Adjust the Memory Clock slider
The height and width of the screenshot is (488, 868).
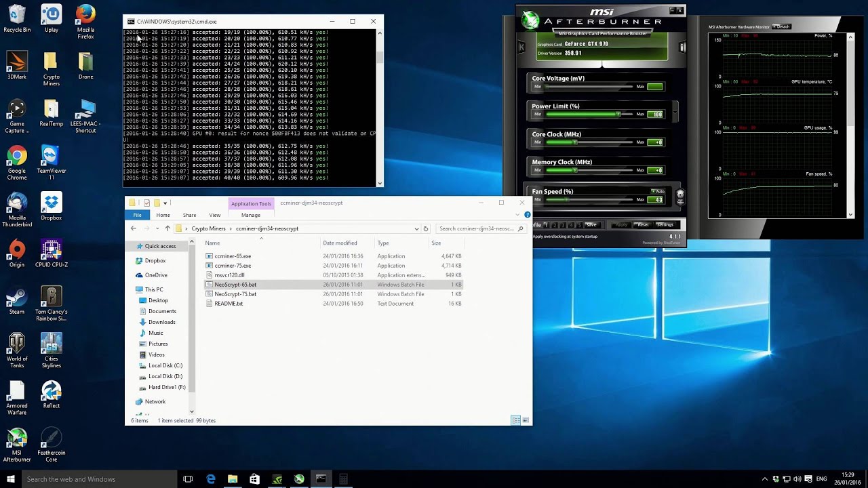pos(589,170)
